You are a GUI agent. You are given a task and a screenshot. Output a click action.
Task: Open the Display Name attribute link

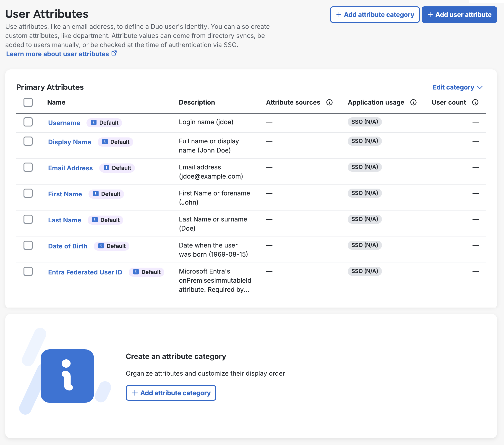(70, 142)
